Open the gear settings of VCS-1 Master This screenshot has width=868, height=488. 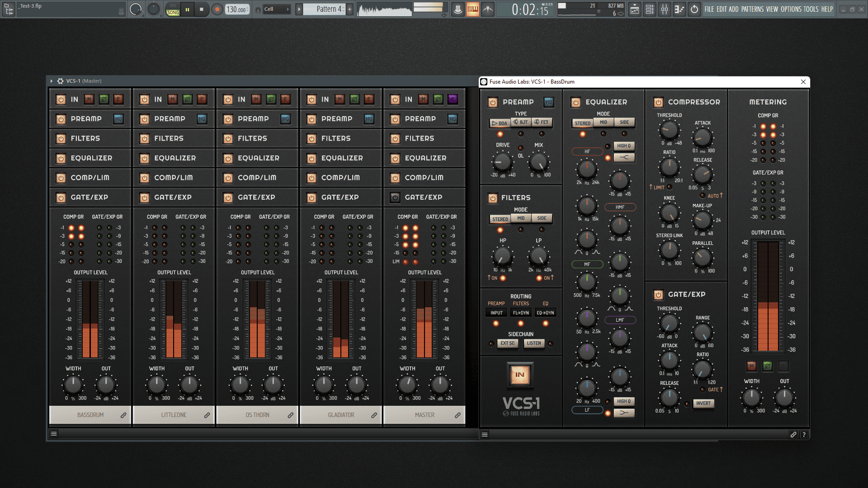61,81
